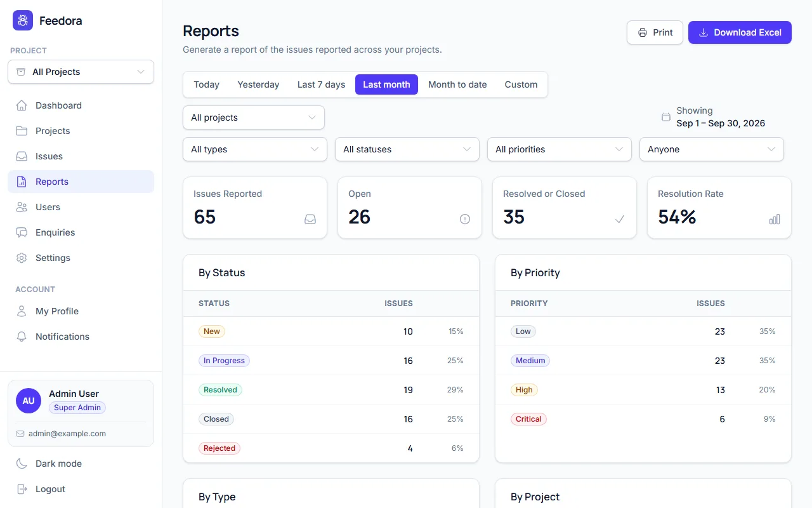
Task: Click the Download Excel button
Action: [x=740, y=32]
